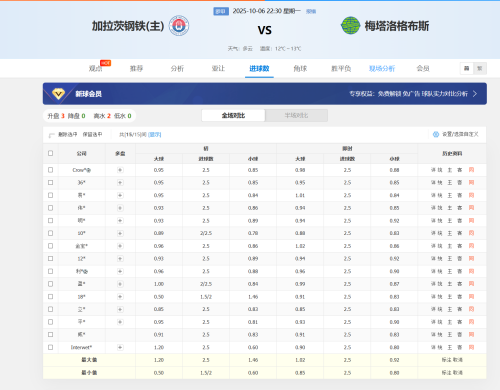
Task: Open the red 网 icon in the Interwet* row
Action: [x=471, y=347]
